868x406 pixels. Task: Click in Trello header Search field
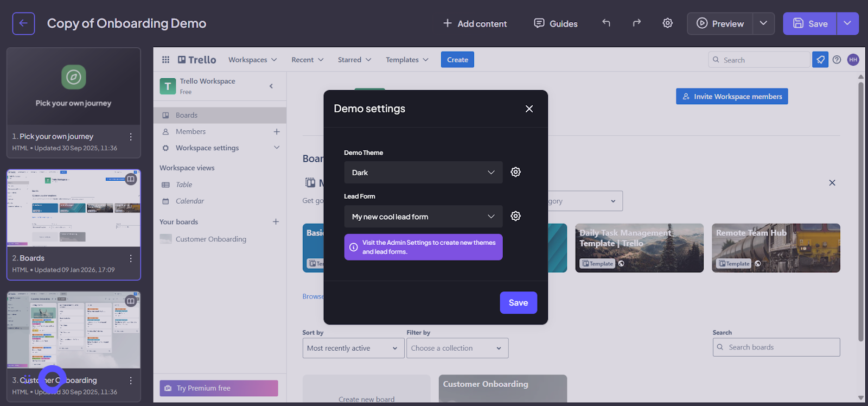point(759,60)
